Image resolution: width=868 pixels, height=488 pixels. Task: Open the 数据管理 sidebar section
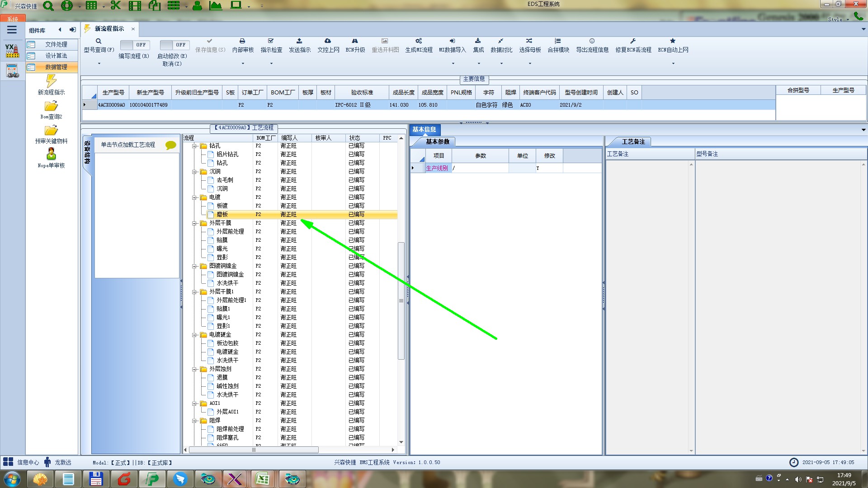tap(56, 67)
